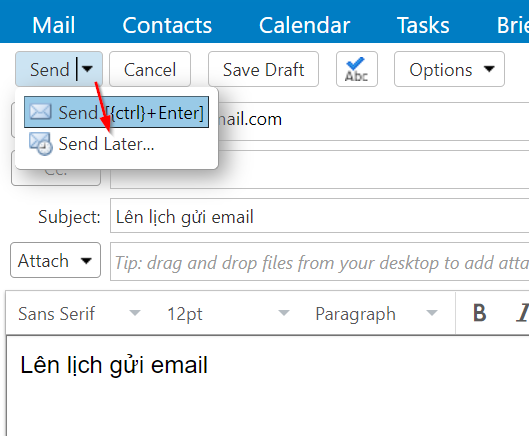
Task: Open the Sans Serif font family dropdown
Action: [79, 314]
